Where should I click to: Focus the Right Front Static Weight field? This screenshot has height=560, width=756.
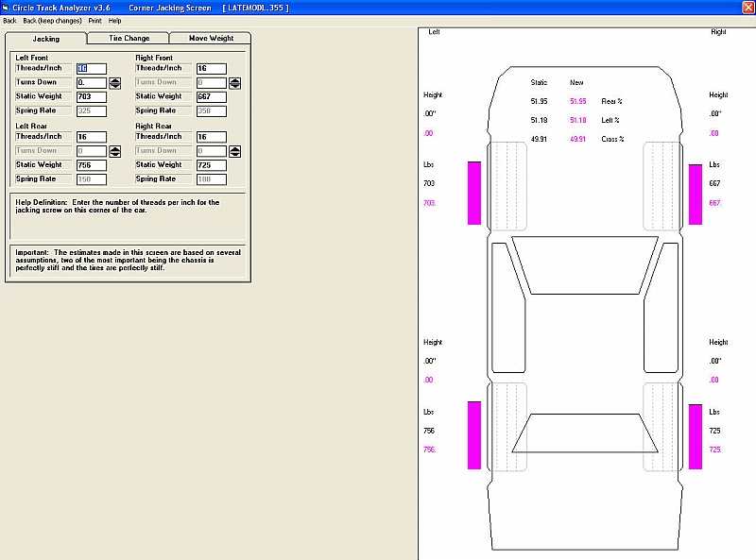pos(211,96)
